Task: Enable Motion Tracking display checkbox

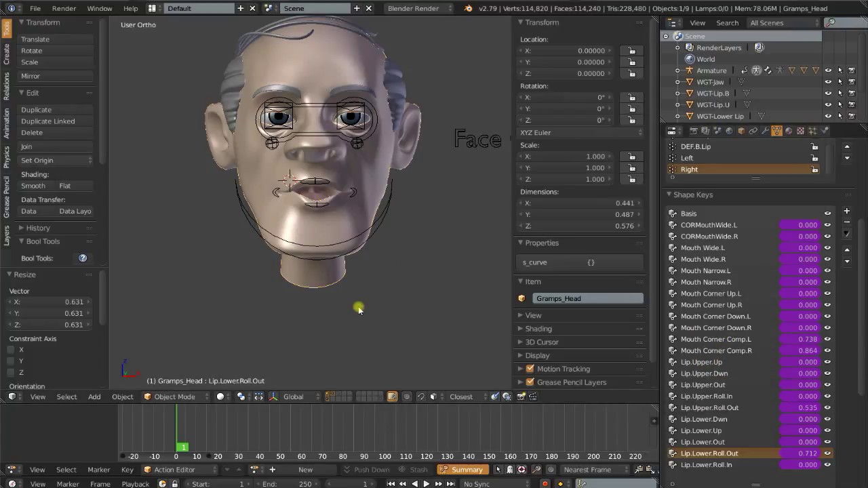Action: point(530,369)
